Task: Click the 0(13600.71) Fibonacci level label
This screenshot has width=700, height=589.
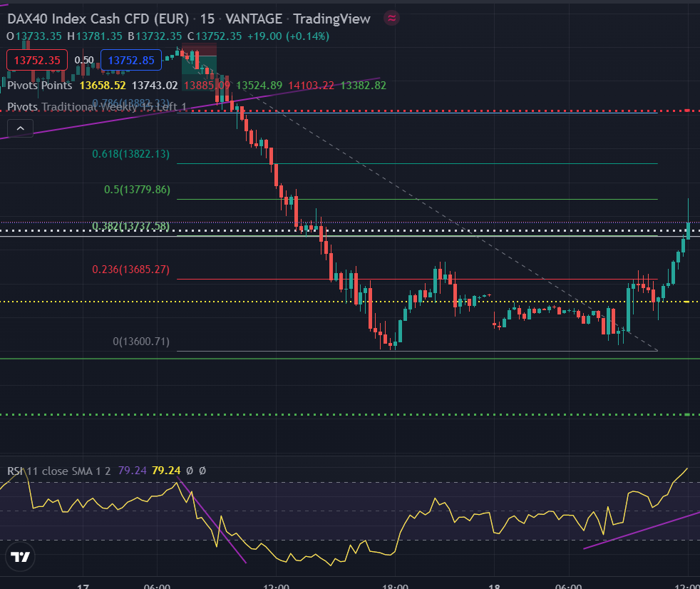Action: pos(141,342)
